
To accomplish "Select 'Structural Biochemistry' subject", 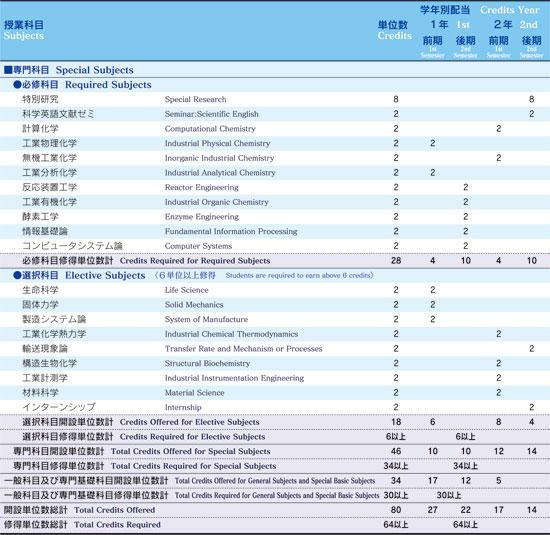I will pyautogui.click(x=208, y=363).
